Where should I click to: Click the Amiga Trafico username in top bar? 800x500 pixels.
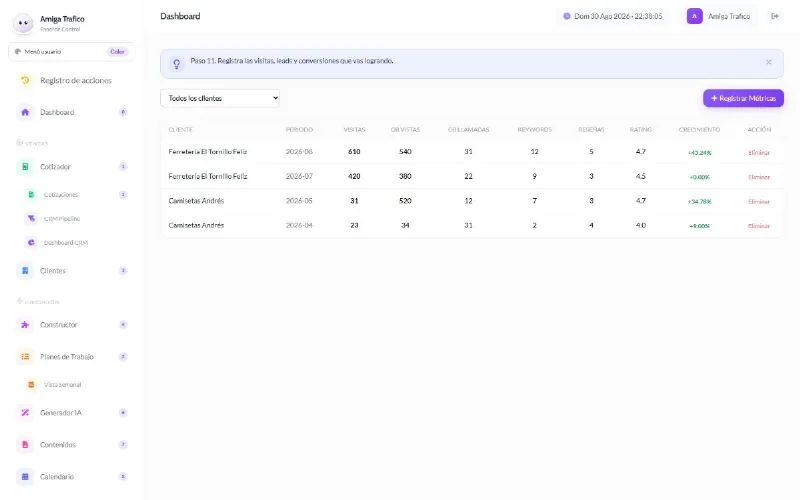coord(729,16)
